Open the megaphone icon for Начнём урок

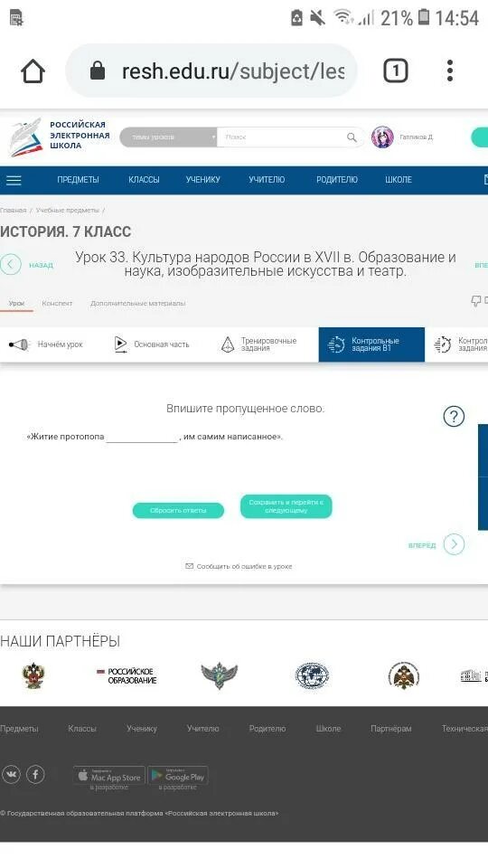pyautogui.click(x=19, y=344)
